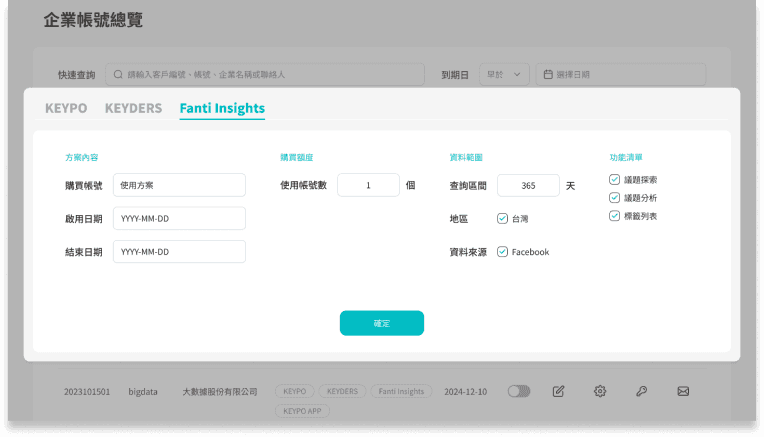Image resolution: width=764 pixels, height=437 pixels.
Task: Uncheck the 台灣 region checkbox
Action: click(502, 219)
